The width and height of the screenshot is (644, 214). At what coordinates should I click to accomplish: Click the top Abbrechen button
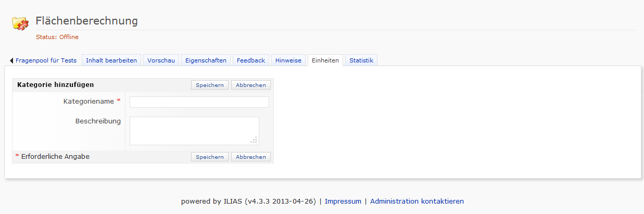(x=251, y=85)
